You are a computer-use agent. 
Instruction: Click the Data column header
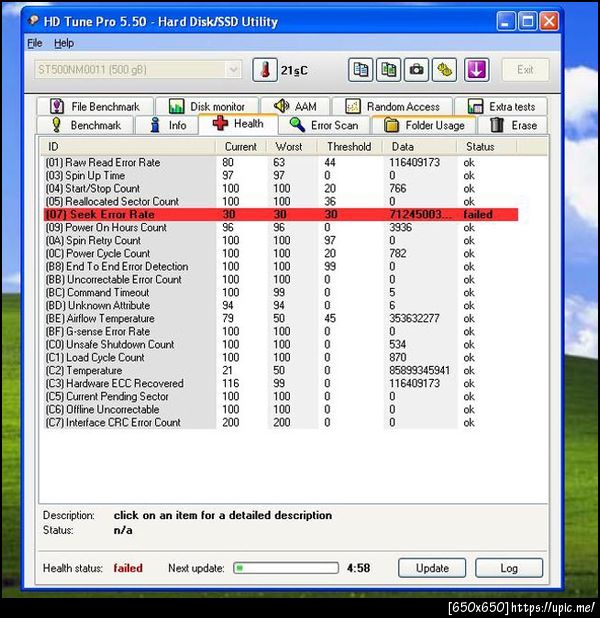coord(419,147)
